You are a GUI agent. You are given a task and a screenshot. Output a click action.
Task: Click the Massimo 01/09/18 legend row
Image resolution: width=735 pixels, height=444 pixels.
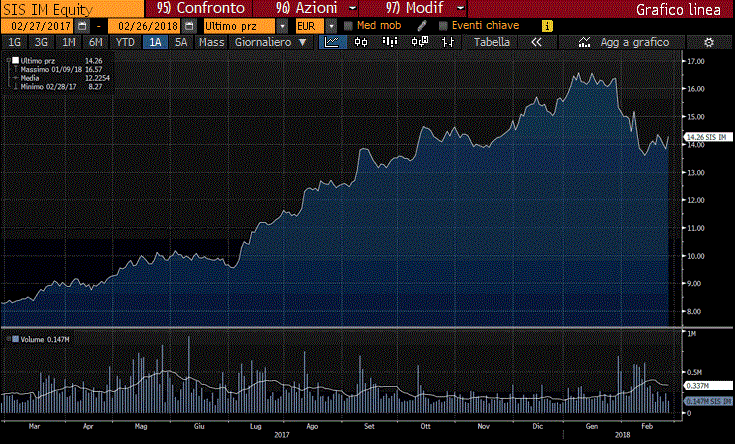pyautogui.click(x=61, y=69)
